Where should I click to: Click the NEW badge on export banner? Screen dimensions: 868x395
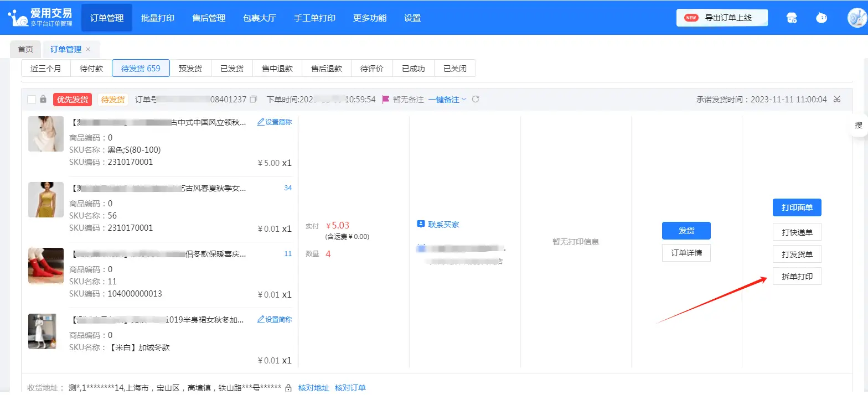click(x=691, y=18)
